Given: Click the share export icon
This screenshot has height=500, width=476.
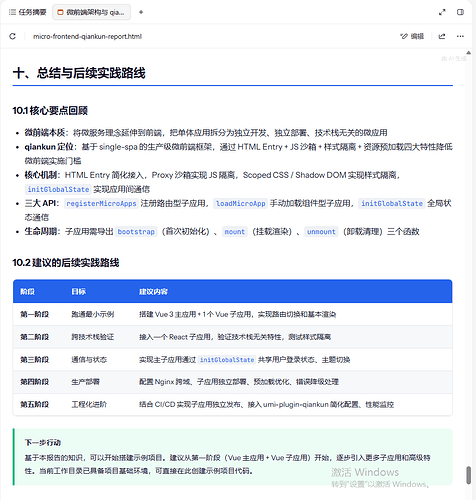Looking at the screenshot, I should [442, 36].
